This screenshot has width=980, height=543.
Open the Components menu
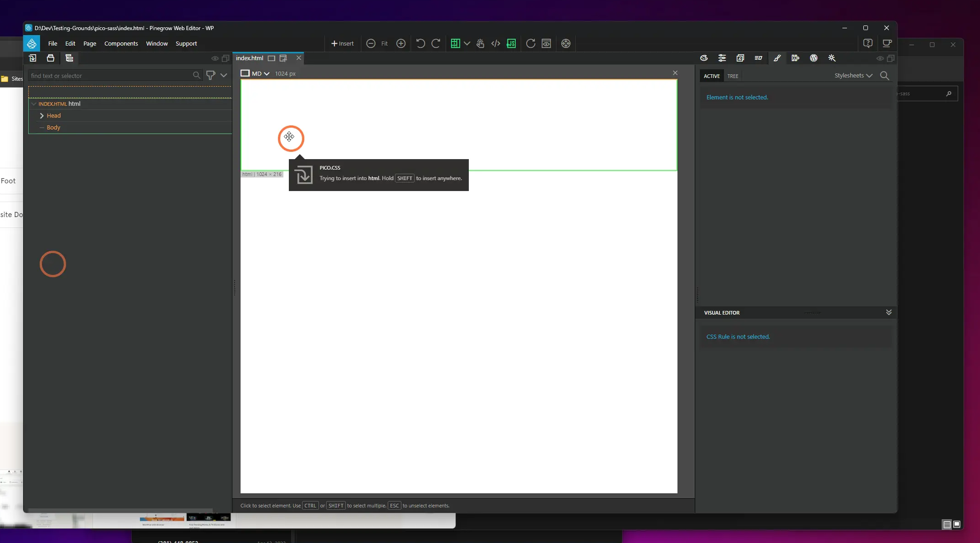pyautogui.click(x=121, y=43)
